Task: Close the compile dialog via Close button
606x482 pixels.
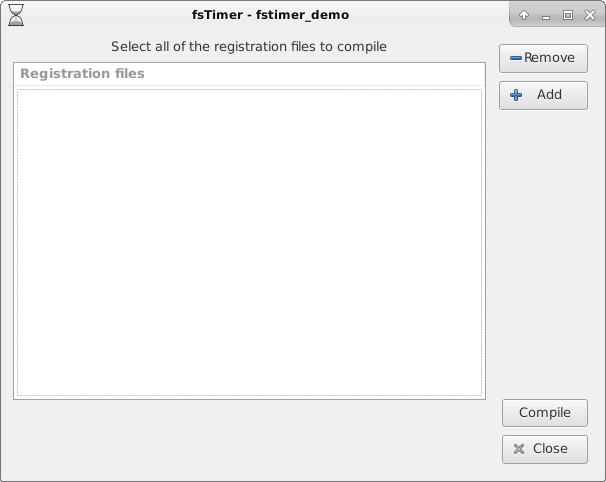Action: point(545,449)
